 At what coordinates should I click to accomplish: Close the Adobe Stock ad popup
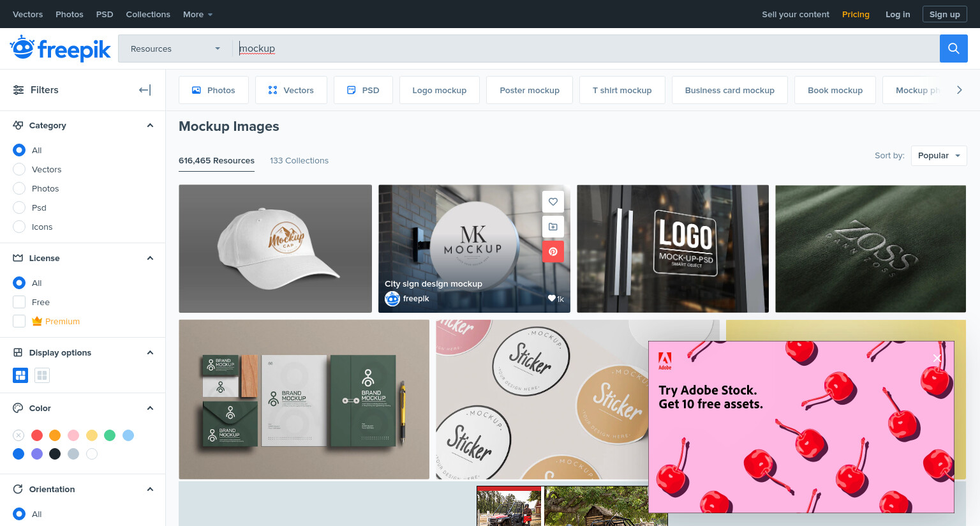point(937,358)
